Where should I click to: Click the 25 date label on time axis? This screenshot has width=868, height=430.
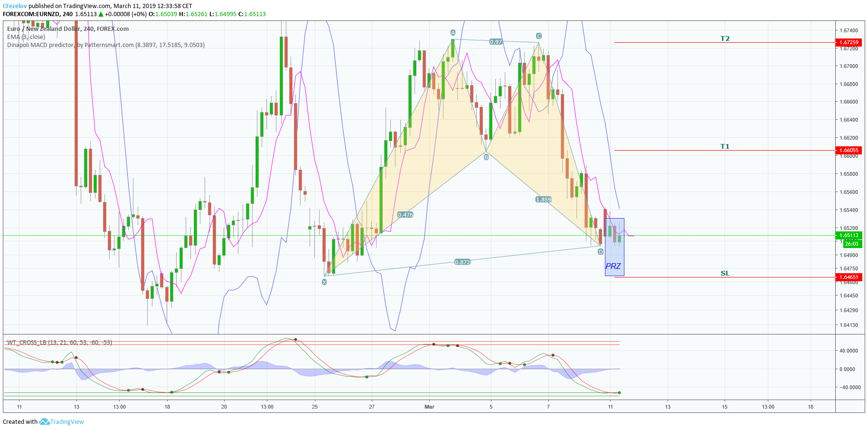click(x=315, y=407)
